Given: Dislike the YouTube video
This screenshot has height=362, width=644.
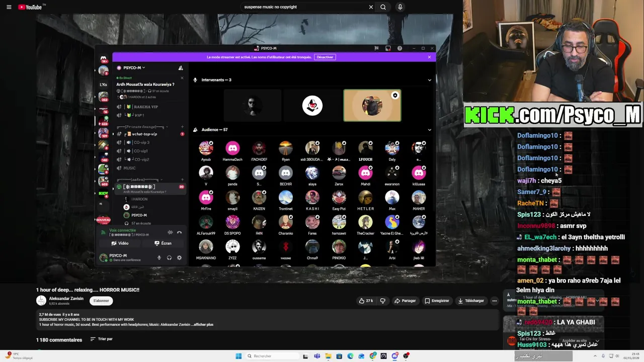Looking at the screenshot, I should click(382, 301).
